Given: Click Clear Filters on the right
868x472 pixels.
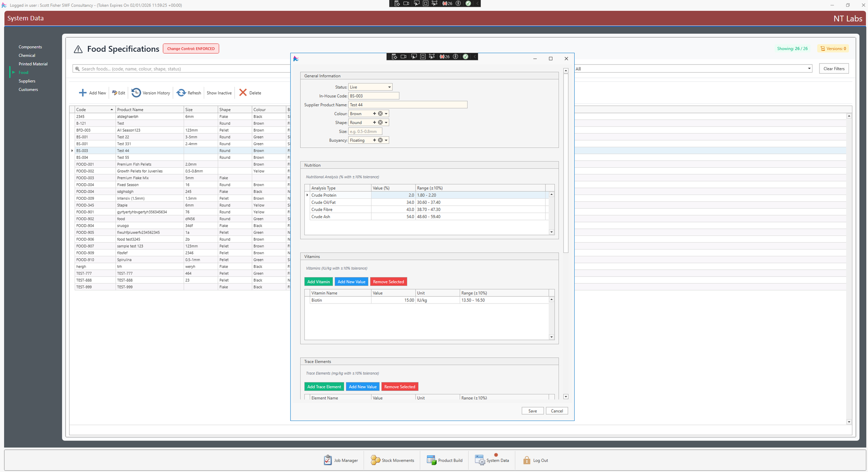Looking at the screenshot, I should point(834,68).
